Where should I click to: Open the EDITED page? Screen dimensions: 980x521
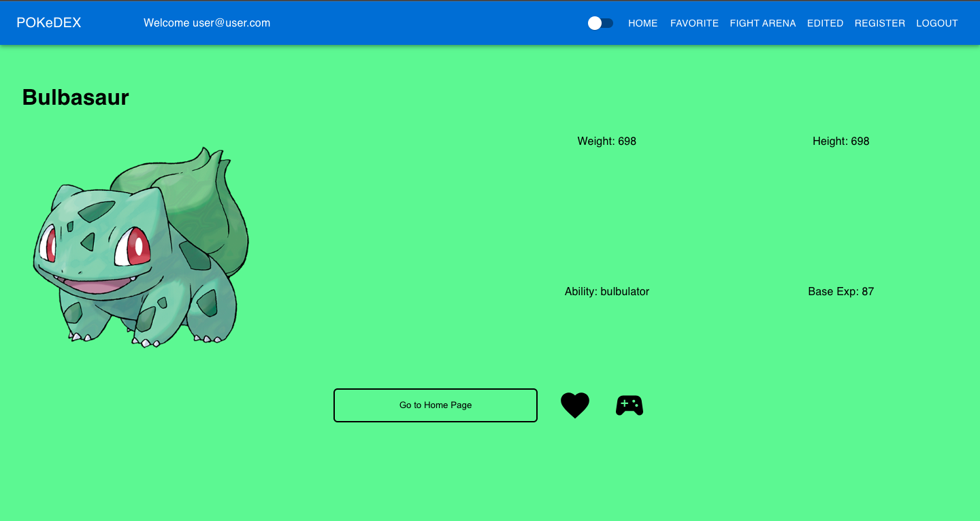click(825, 23)
